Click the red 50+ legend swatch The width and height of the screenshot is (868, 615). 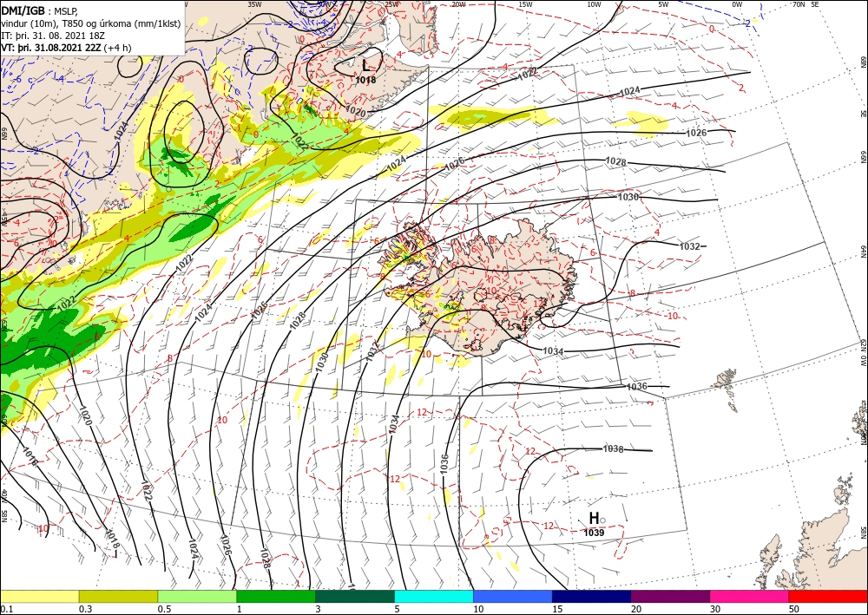tap(828, 596)
